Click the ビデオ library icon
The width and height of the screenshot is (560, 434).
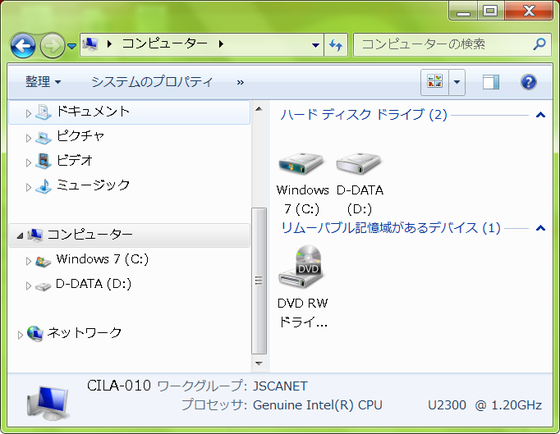43,161
